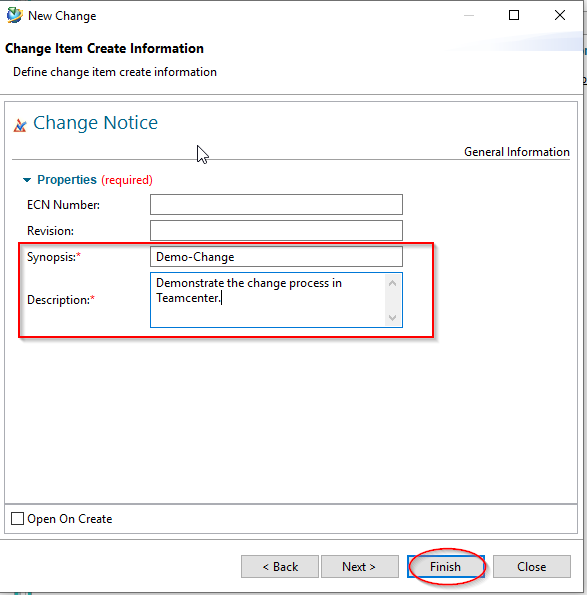Click the Description scrollbar up arrow
Viewport: 587px width, 595px height.
pyautogui.click(x=393, y=283)
